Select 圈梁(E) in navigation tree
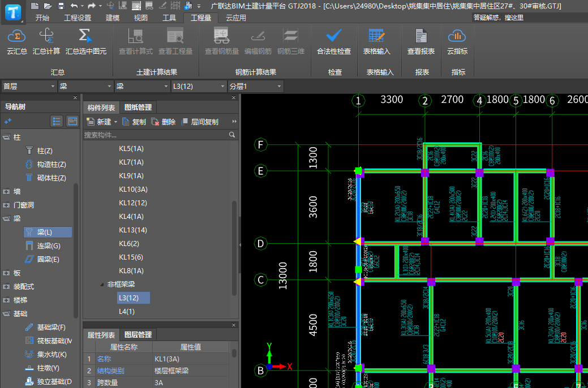 point(48,259)
